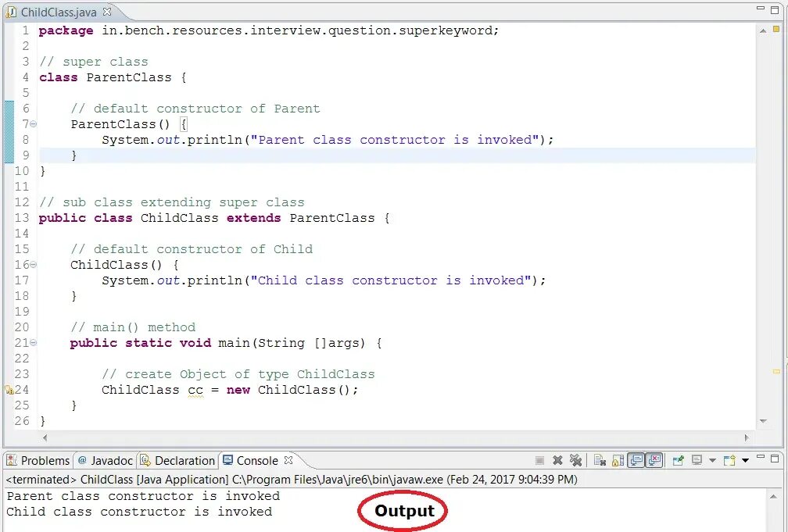Open the Open Console dropdown arrow
The width and height of the screenshot is (788, 532).
coord(746,460)
